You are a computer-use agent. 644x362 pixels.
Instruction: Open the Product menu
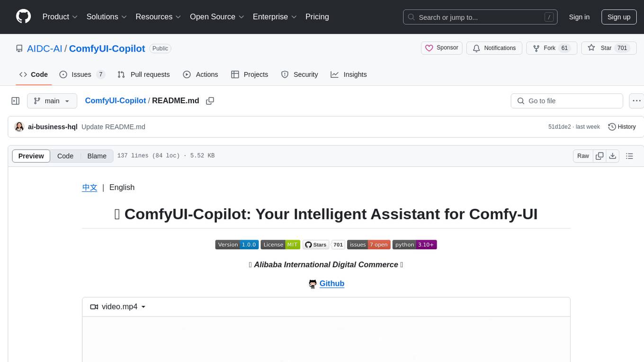60,17
